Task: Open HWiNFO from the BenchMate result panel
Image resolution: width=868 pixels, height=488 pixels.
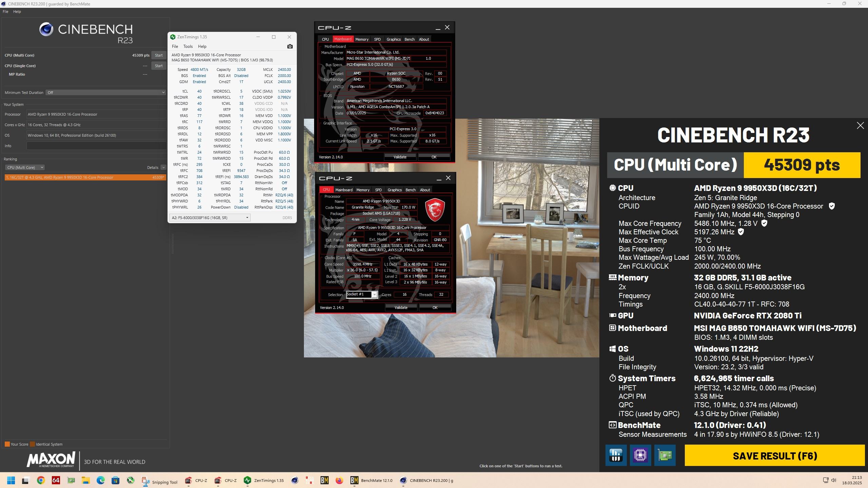Action: click(616, 455)
